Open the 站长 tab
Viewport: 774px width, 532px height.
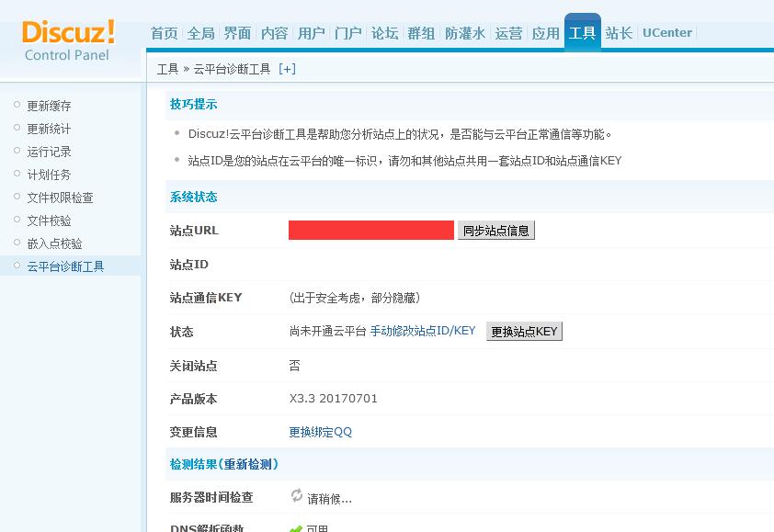pos(619,33)
